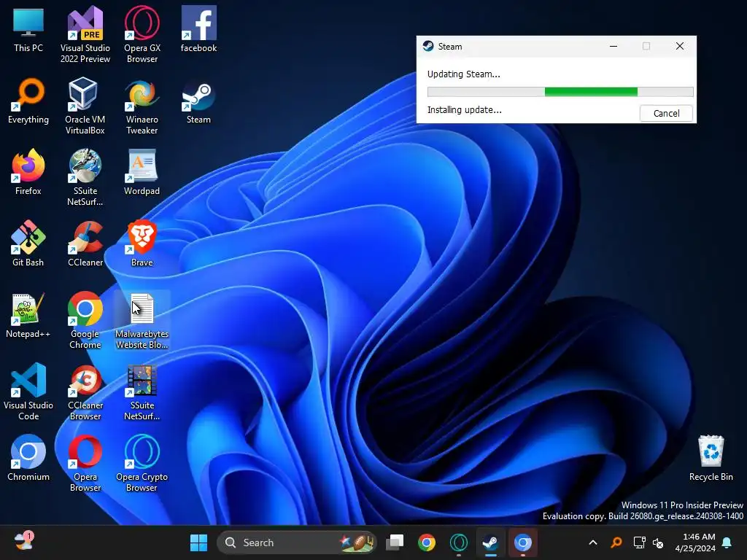The width and height of the screenshot is (747, 560).
Task: Open the notification bell
Action: [727, 542]
